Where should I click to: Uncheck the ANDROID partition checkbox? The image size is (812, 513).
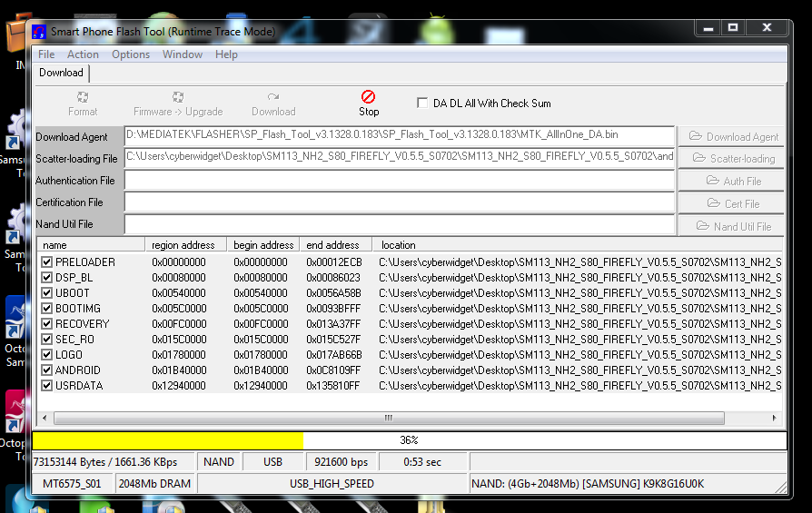(47, 370)
